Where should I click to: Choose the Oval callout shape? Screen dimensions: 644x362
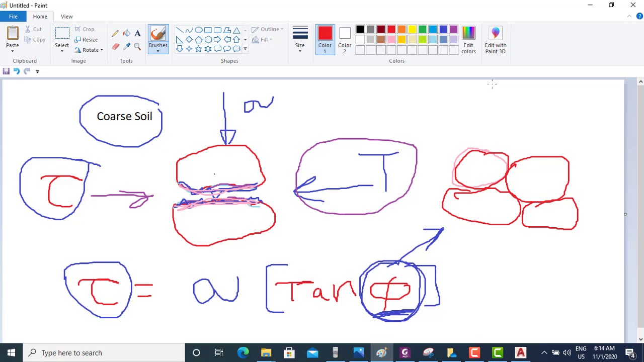pyautogui.click(x=227, y=49)
